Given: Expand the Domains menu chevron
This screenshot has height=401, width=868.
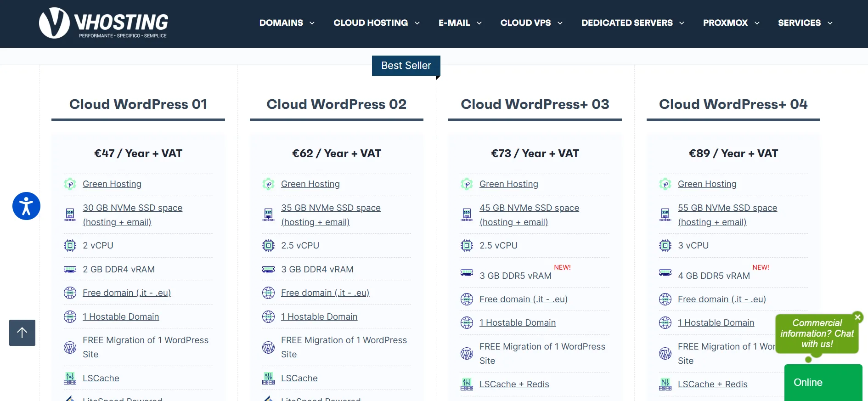Looking at the screenshot, I should [x=312, y=23].
